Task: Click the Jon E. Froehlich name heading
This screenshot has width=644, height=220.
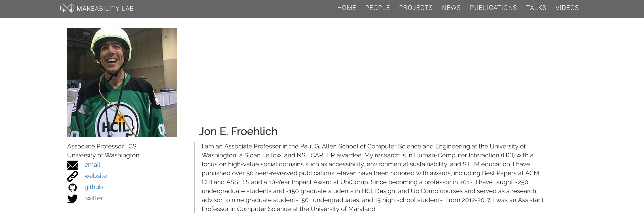Action: coord(238,131)
